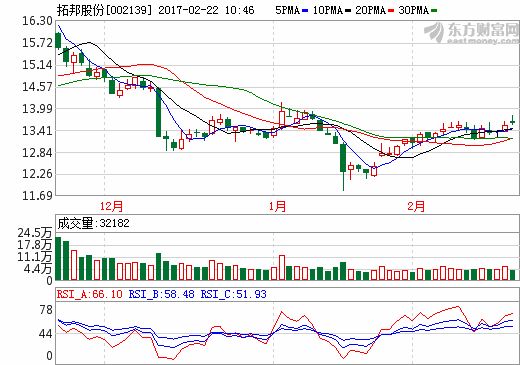
Task: Click the 78 RSI axis label
Action: click(46, 310)
